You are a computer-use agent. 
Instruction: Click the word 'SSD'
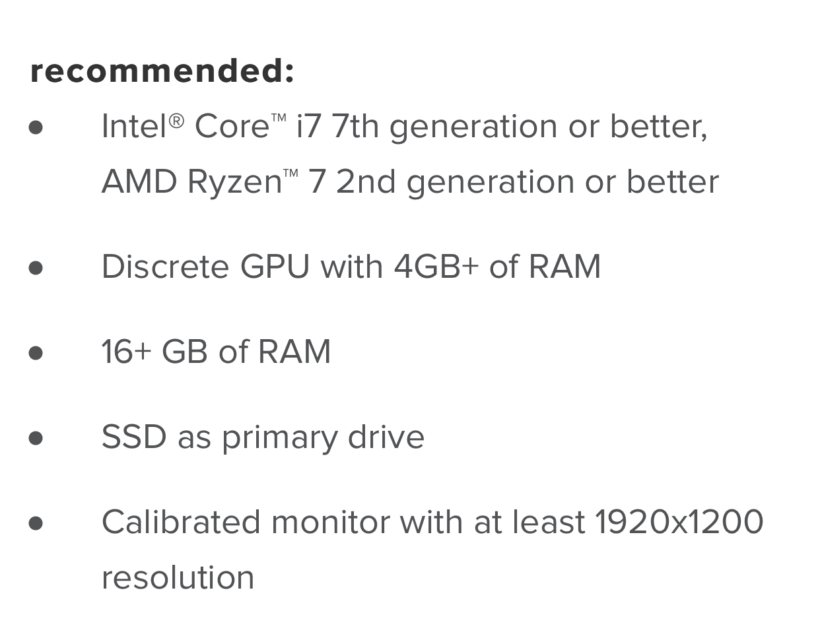click(x=134, y=437)
